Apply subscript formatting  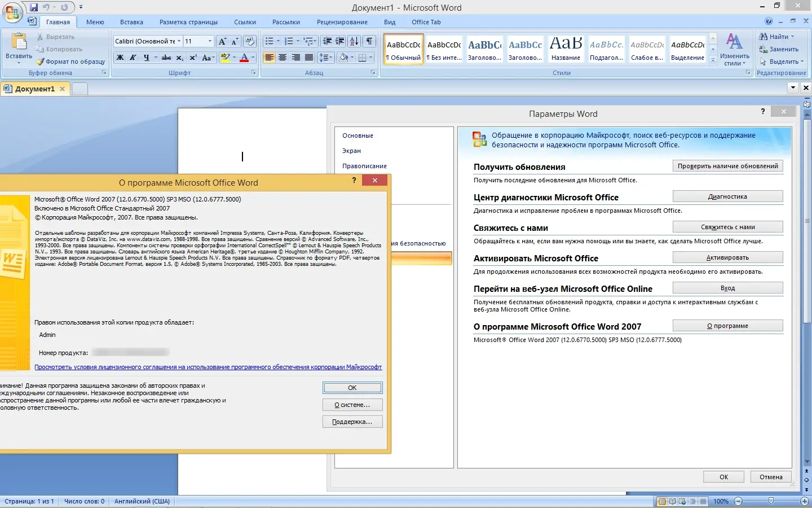pyautogui.click(x=179, y=58)
